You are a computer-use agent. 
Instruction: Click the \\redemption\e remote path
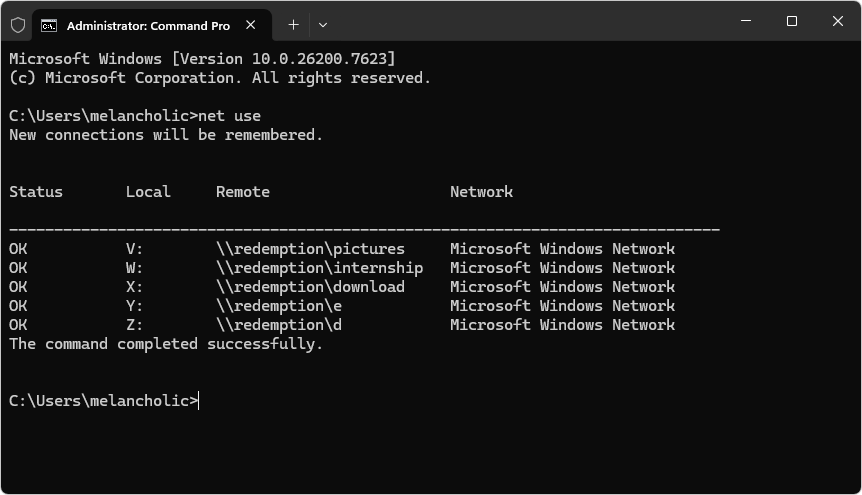(279, 306)
